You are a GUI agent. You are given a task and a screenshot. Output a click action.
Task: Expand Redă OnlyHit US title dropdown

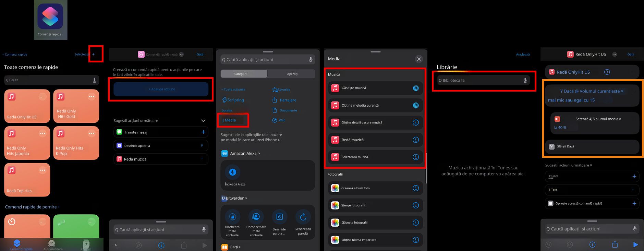click(x=615, y=55)
